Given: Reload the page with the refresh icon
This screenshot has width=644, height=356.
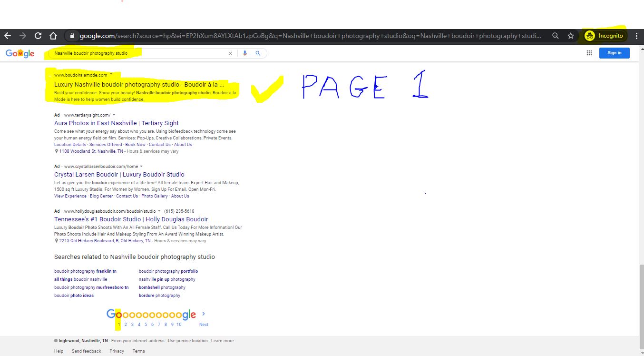Looking at the screenshot, I should (x=38, y=36).
